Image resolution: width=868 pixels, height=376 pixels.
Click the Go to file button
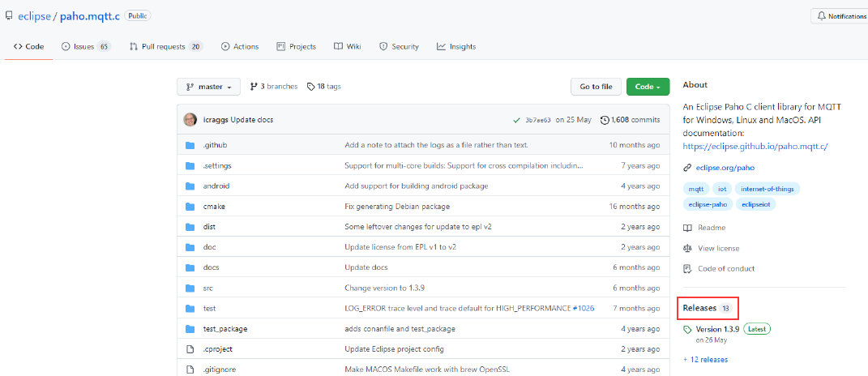[x=596, y=87]
